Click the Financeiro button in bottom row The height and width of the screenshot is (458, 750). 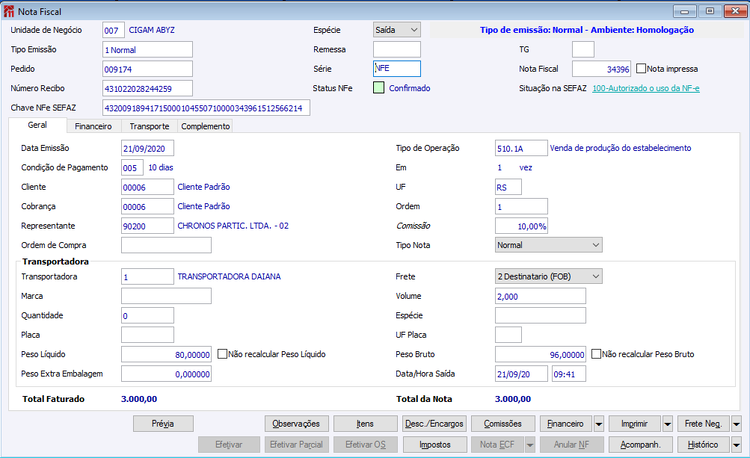[x=565, y=424]
